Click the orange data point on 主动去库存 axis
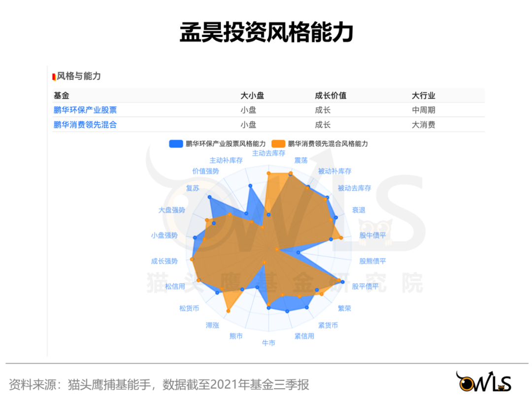Viewport: 532px width, 402px height. [269, 173]
